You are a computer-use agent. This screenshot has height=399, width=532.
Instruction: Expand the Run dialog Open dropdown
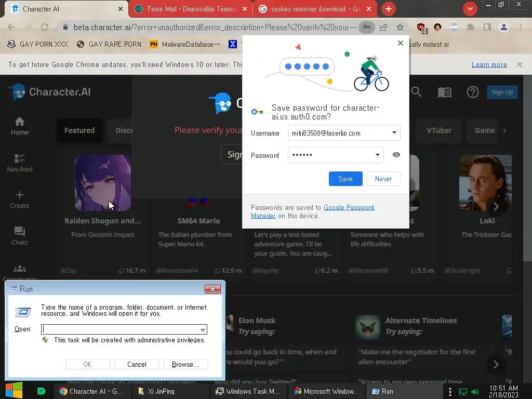point(203,329)
